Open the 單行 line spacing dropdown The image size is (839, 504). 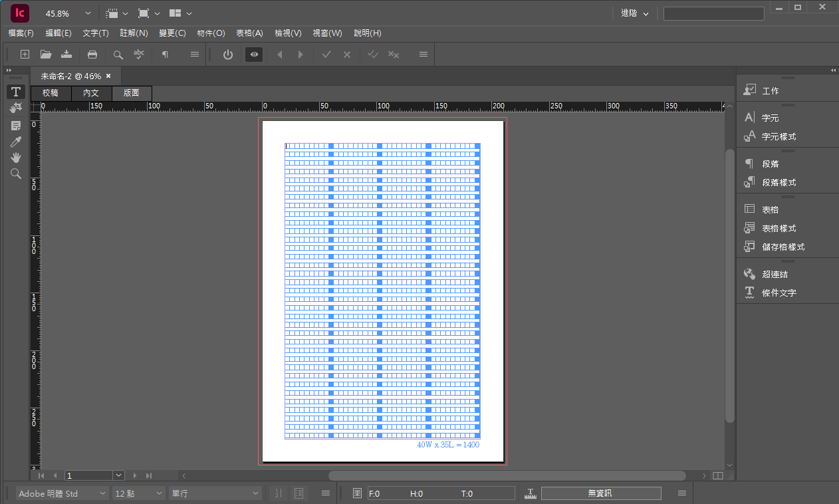pyautogui.click(x=215, y=493)
